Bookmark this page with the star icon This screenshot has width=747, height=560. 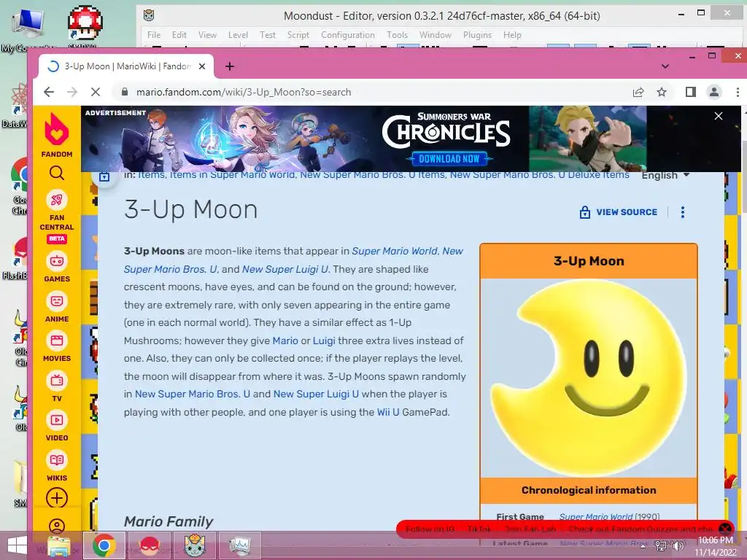click(662, 92)
